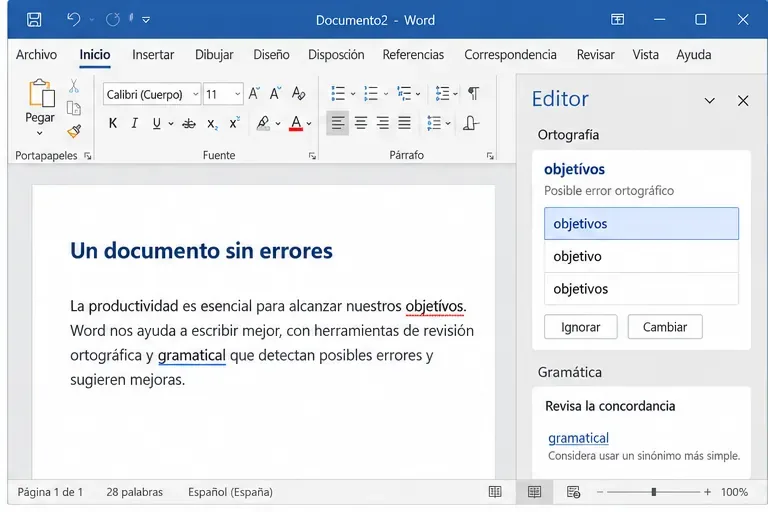768x512 pixels.
Task: Open the Calibri (Cuerpo) font dropdown
Action: click(x=195, y=94)
